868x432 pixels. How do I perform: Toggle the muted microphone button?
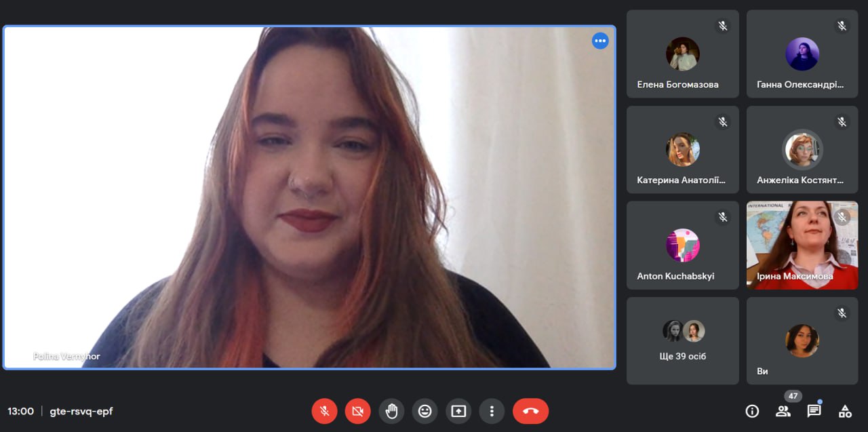tap(324, 411)
